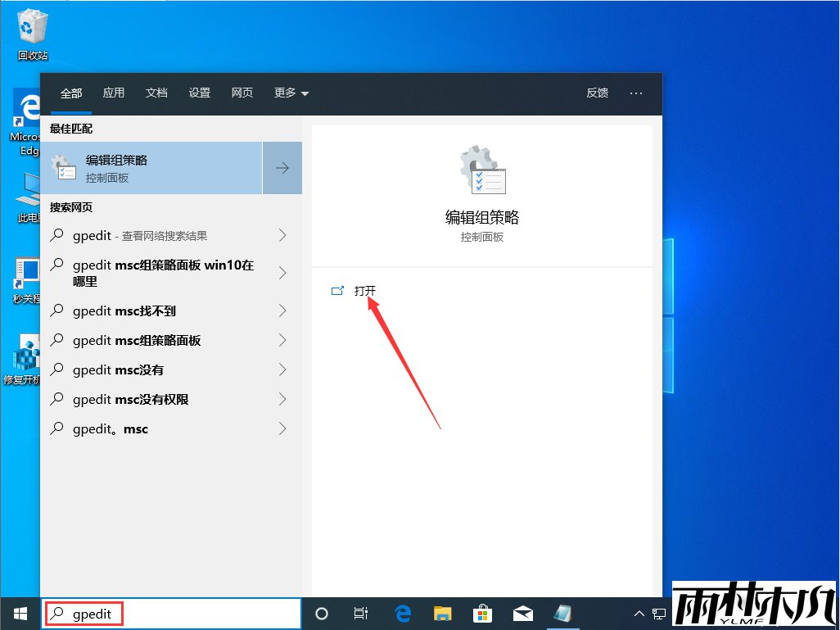
Task: Switch to the 设置 search tab
Action: pyautogui.click(x=199, y=93)
